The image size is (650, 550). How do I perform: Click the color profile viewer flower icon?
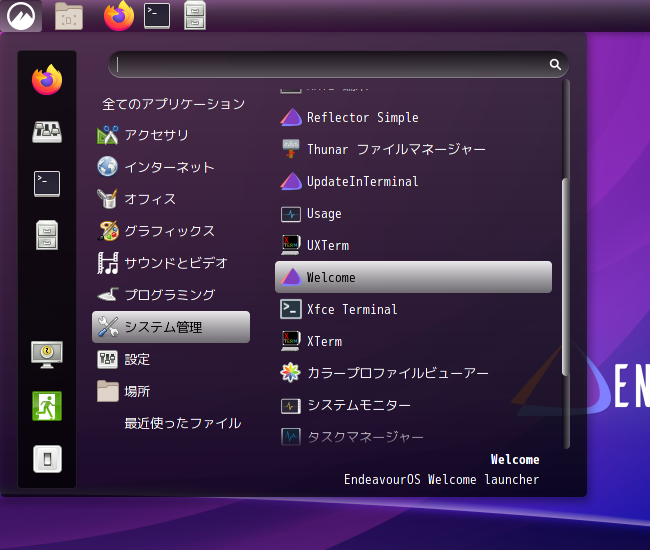pos(291,373)
